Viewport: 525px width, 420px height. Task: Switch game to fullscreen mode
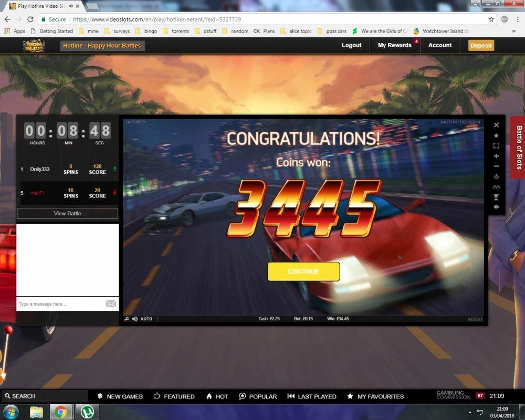[x=496, y=146]
